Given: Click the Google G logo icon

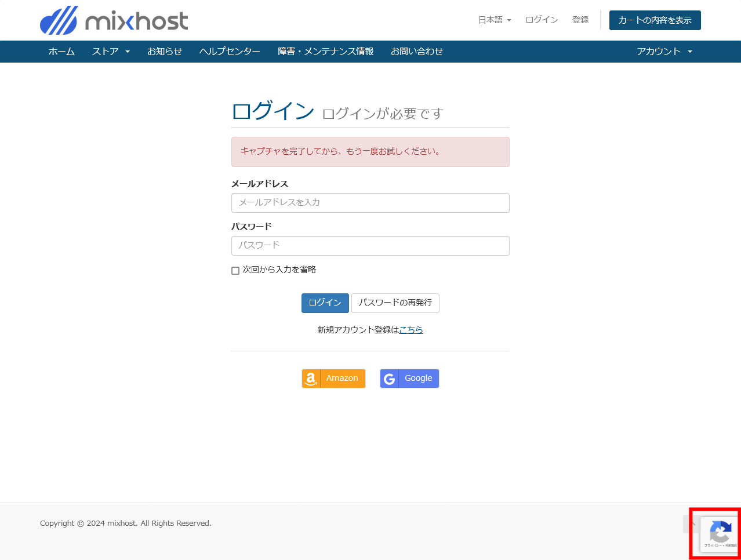Looking at the screenshot, I should (390, 379).
